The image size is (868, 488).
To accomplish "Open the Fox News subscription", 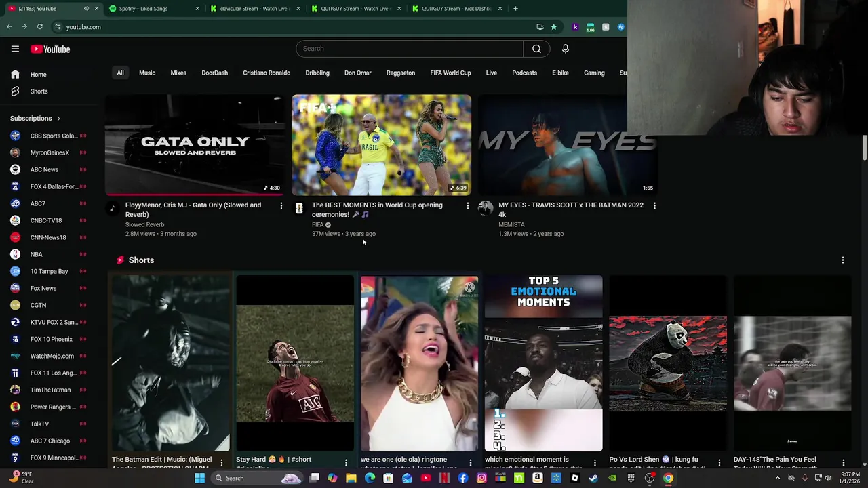I will (47, 288).
